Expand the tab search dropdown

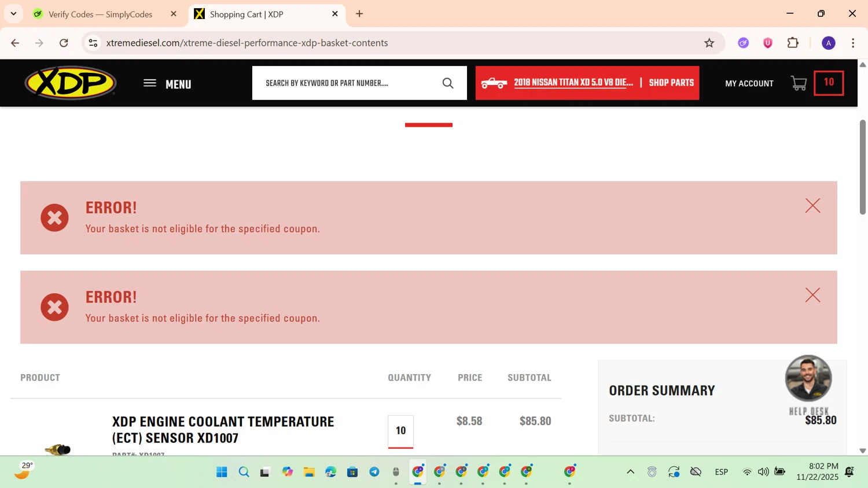(x=13, y=14)
